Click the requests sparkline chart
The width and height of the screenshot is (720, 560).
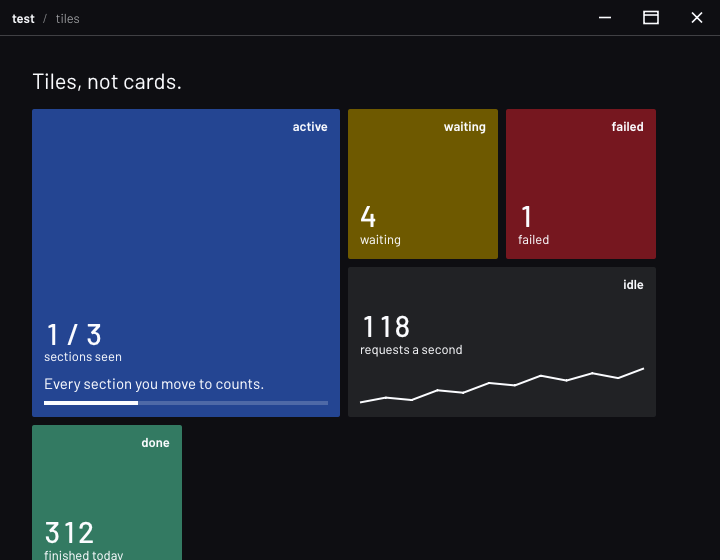[502, 386]
